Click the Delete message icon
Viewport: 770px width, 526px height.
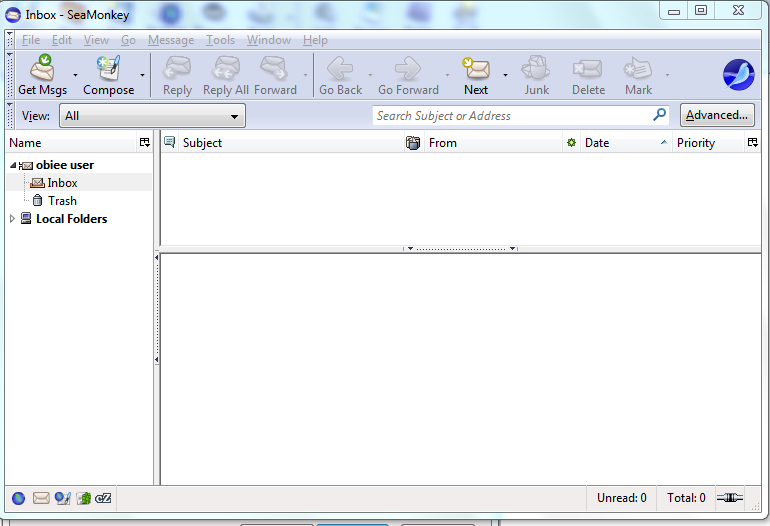(587, 68)
